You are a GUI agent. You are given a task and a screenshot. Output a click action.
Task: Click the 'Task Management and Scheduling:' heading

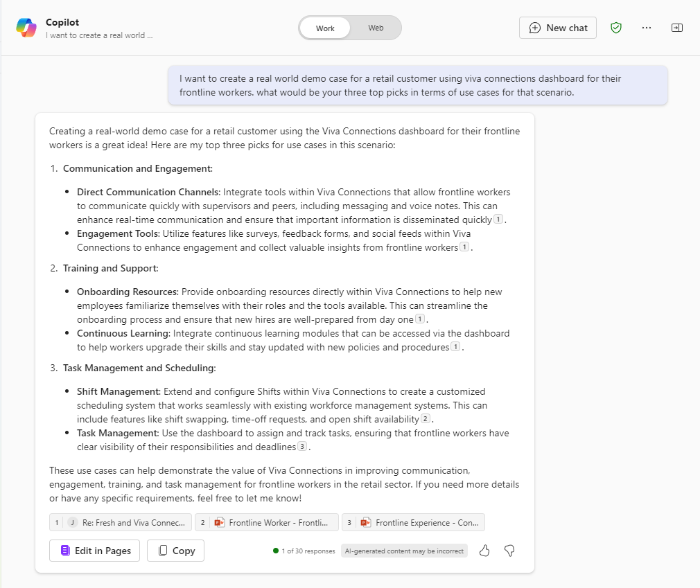139,368
